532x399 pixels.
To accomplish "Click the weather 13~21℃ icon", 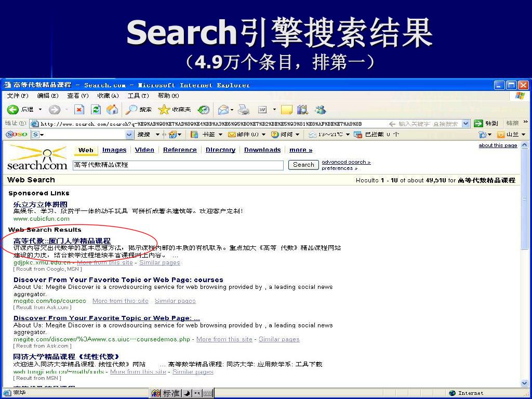I will point(312,135).
